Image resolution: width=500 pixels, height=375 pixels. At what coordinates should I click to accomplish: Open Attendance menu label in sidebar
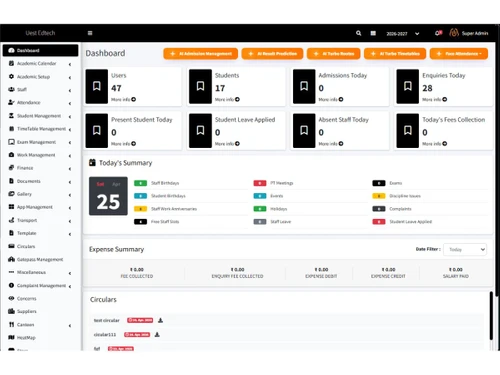29,102
